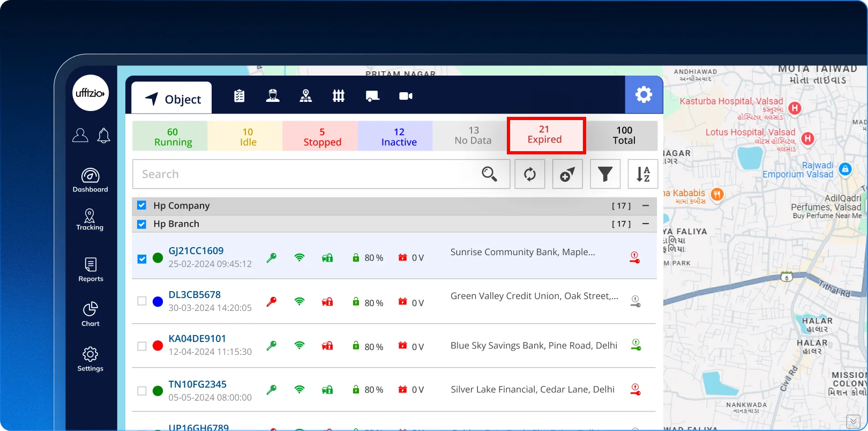Go to Dashboard in sidebar
868x431 pixels.
click(x=91, y=180)
